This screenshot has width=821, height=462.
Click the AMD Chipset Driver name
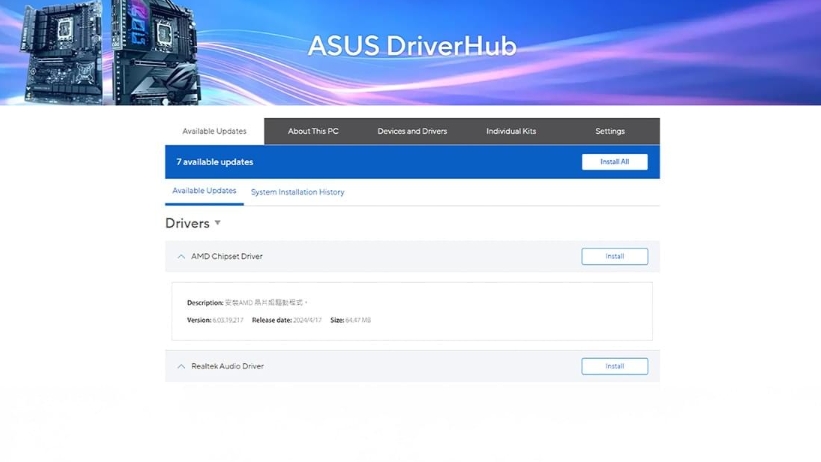[227, 257]
